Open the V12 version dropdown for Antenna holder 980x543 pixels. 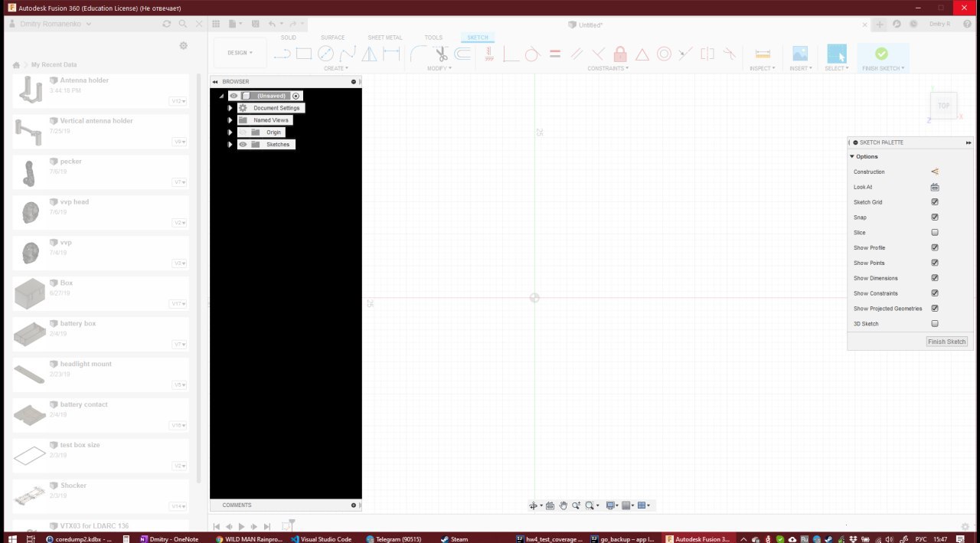(x=178, y=101)
